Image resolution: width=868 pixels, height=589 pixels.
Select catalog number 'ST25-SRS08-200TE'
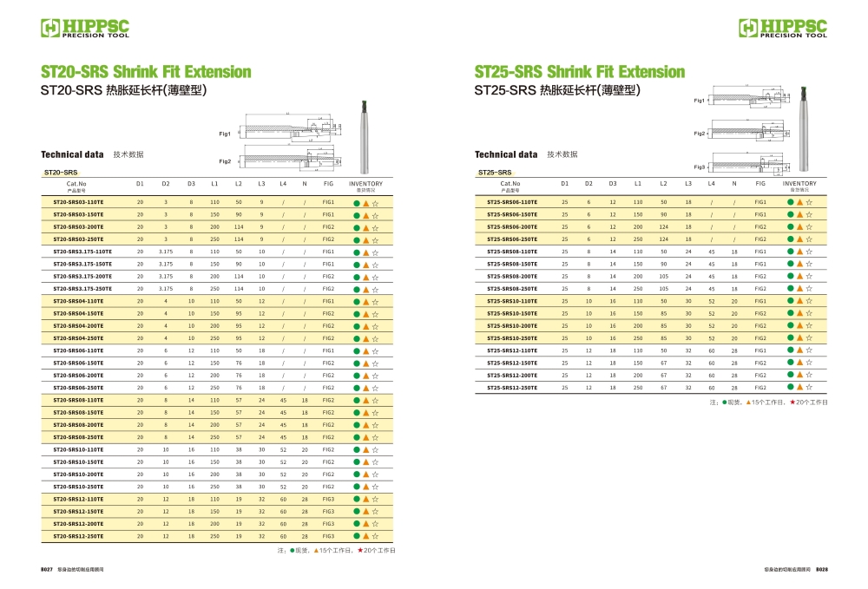(x=512, y=277)
